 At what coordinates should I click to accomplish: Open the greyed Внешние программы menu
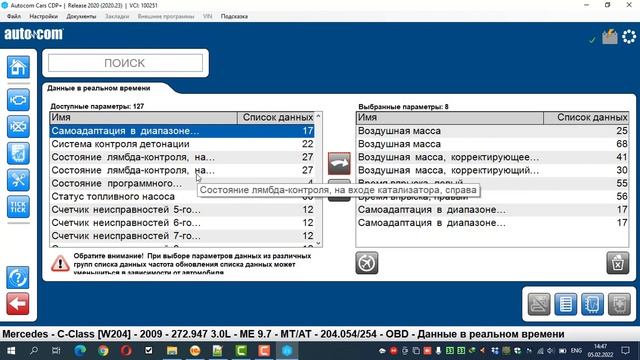pos(166,16)
